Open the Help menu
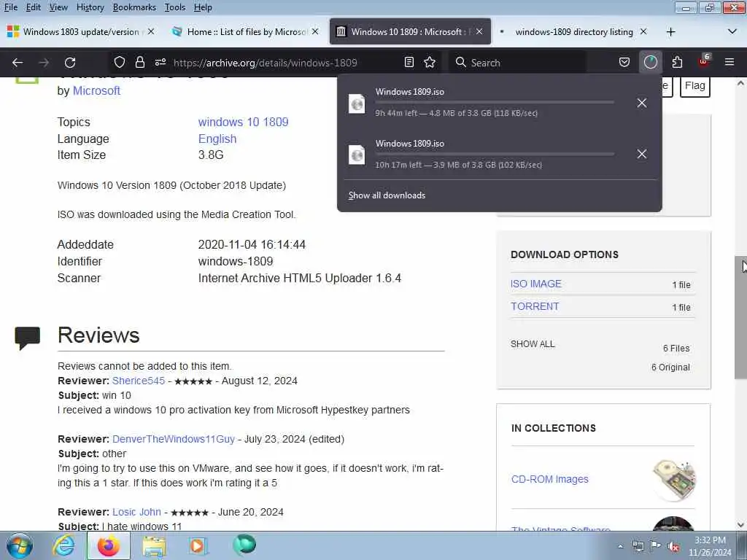The image size is (747, 560). coord(203,7)
